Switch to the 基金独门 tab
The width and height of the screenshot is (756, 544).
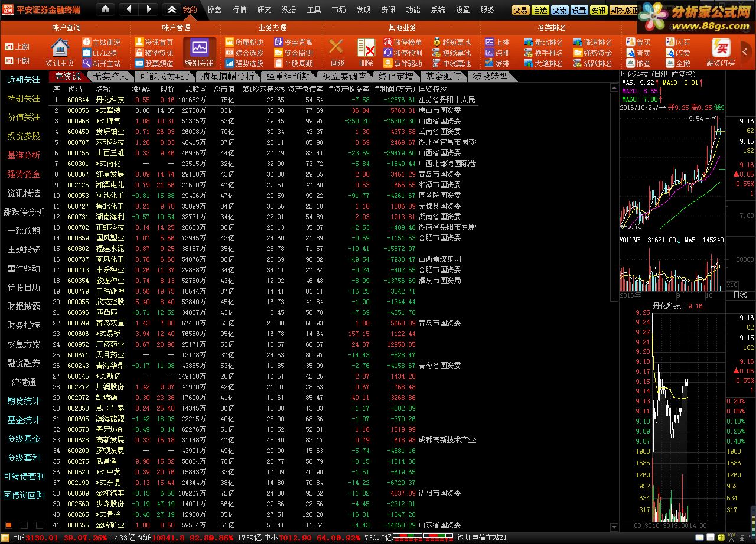click(444, 76)
